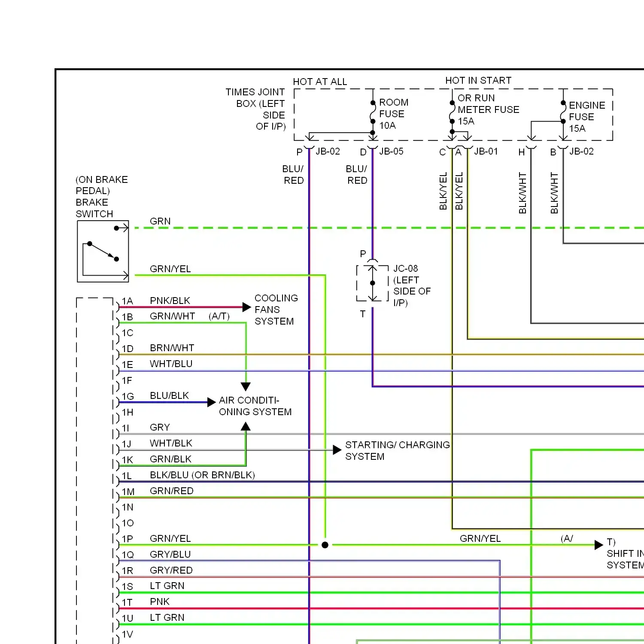Click the HOT IN START label
The image size is (644, 644).
[x=478, y=80]
